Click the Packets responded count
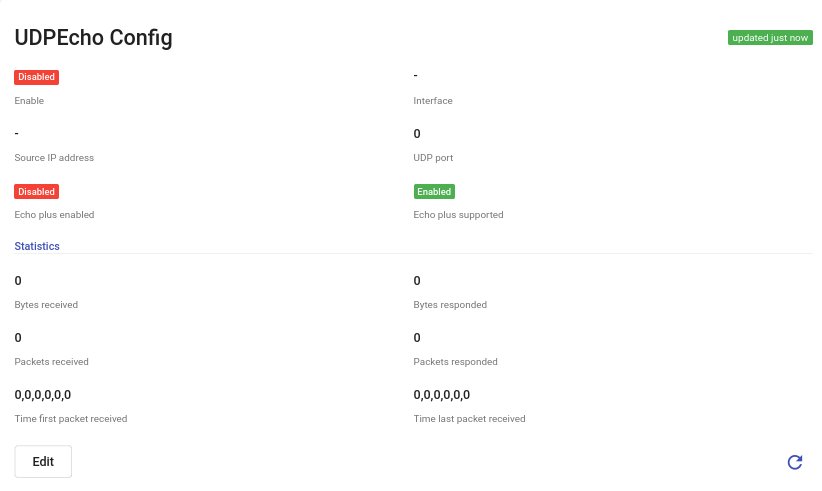The image size is (822, 491). [x=417, y=338]
